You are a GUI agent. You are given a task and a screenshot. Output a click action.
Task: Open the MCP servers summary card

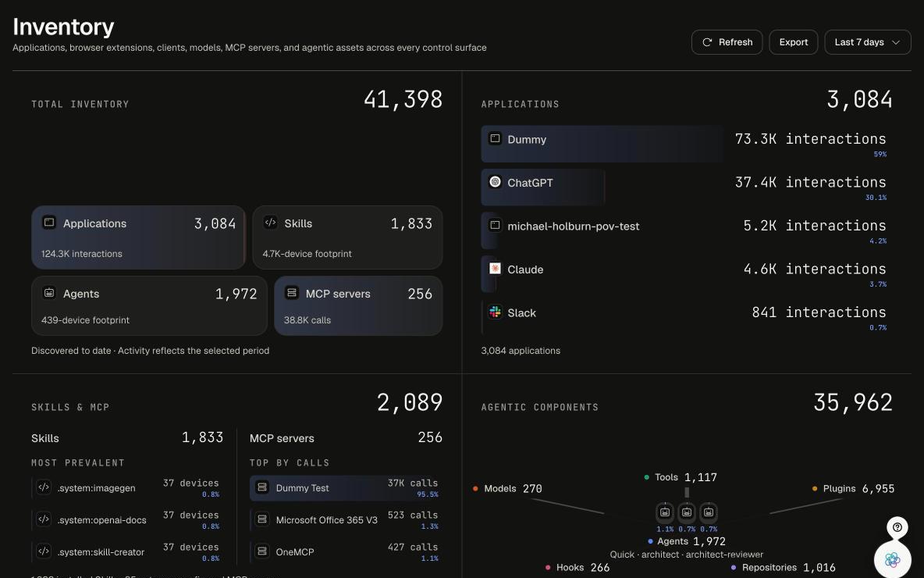coord(358,306)
